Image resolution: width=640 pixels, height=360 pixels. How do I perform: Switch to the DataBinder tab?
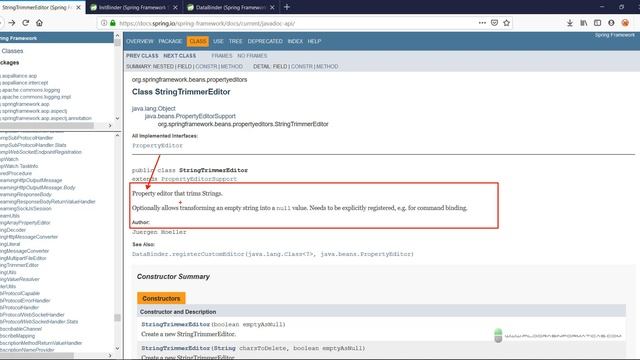pyautogui.click(x=231, y=7)
